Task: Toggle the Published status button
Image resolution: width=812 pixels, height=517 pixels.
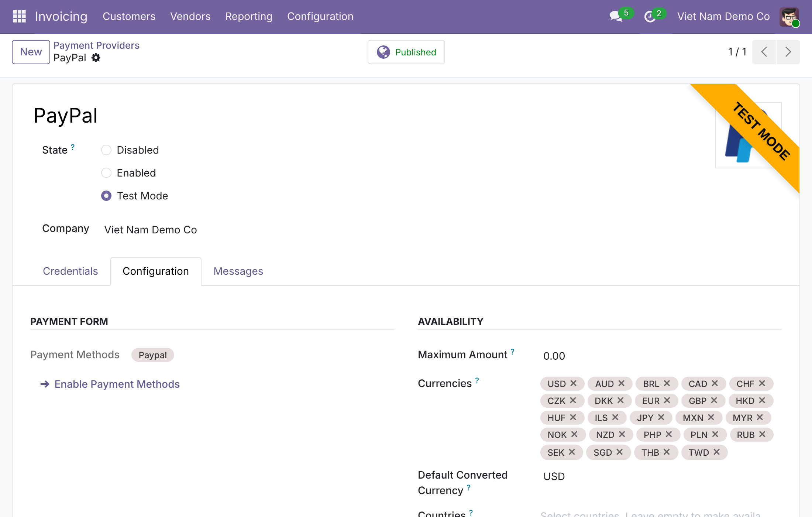Action: (406, 52)
